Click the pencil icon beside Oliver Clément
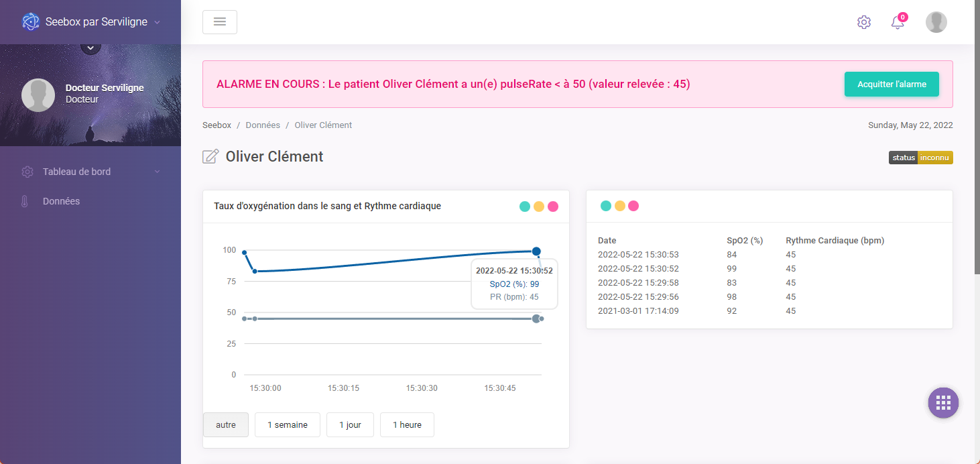This screenshot has height=464, width=980. coord(210,156)
